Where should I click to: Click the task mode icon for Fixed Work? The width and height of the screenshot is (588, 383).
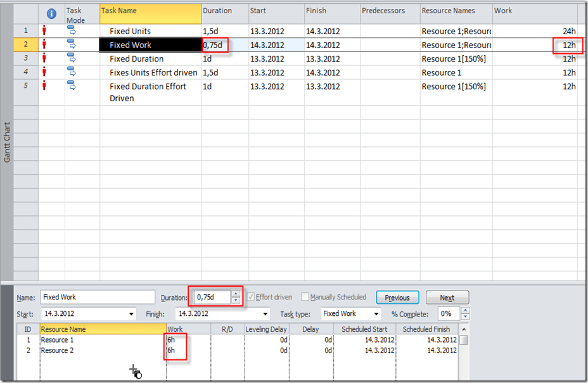pos(72,44)
